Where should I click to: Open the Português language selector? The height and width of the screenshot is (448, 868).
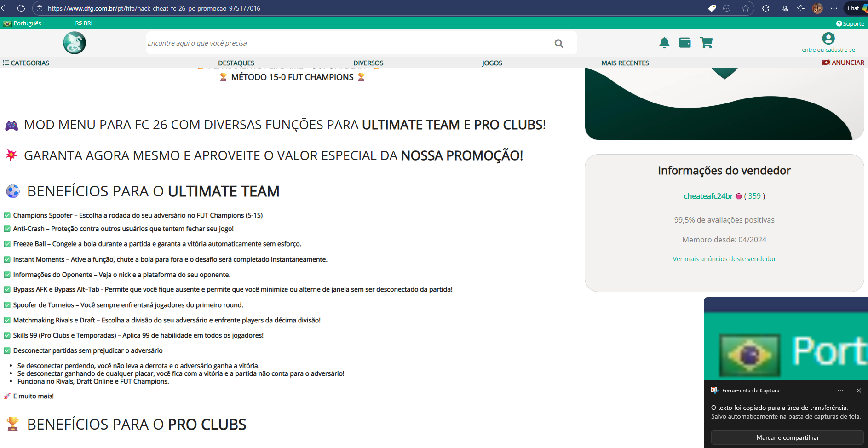(x=23, y=23)
